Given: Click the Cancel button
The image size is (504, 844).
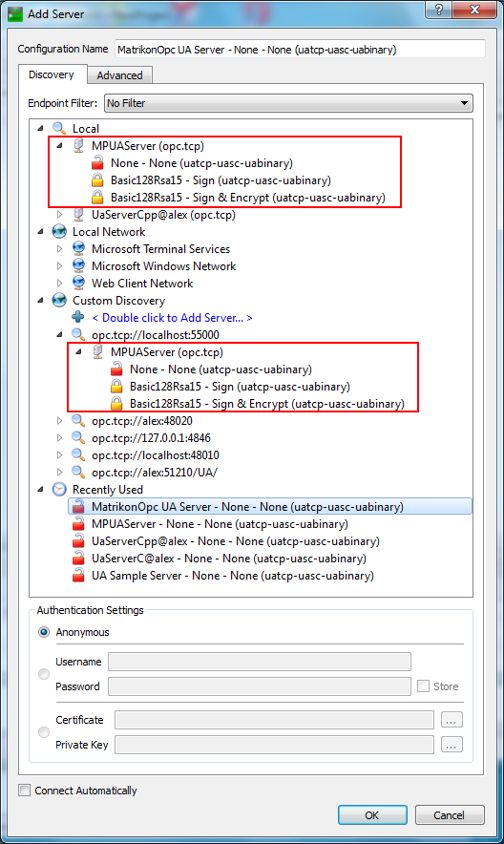Looking at the screenshot, I should click(450, 815).
